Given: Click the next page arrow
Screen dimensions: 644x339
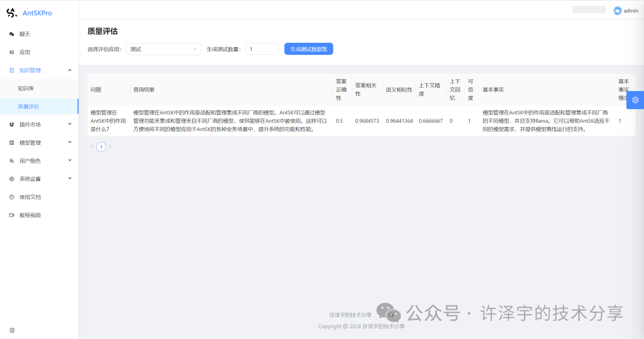Looking at the screenshot, I should click(110, 147).
